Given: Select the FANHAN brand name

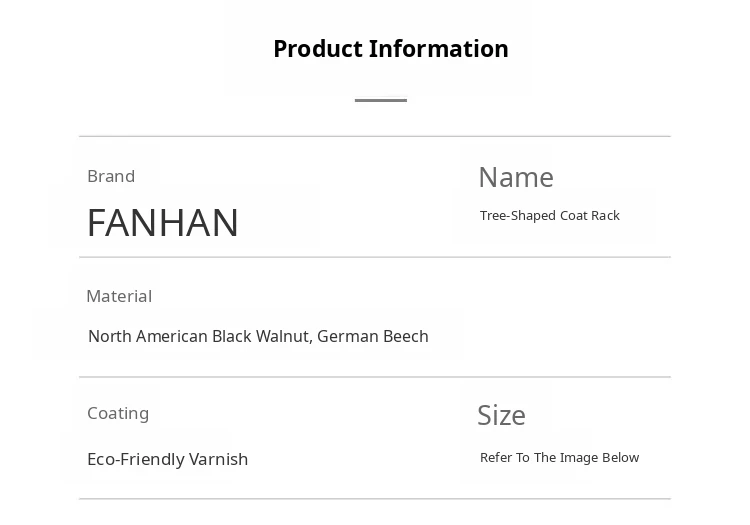Looking at the screenshot, I should [x=163, y=222].
